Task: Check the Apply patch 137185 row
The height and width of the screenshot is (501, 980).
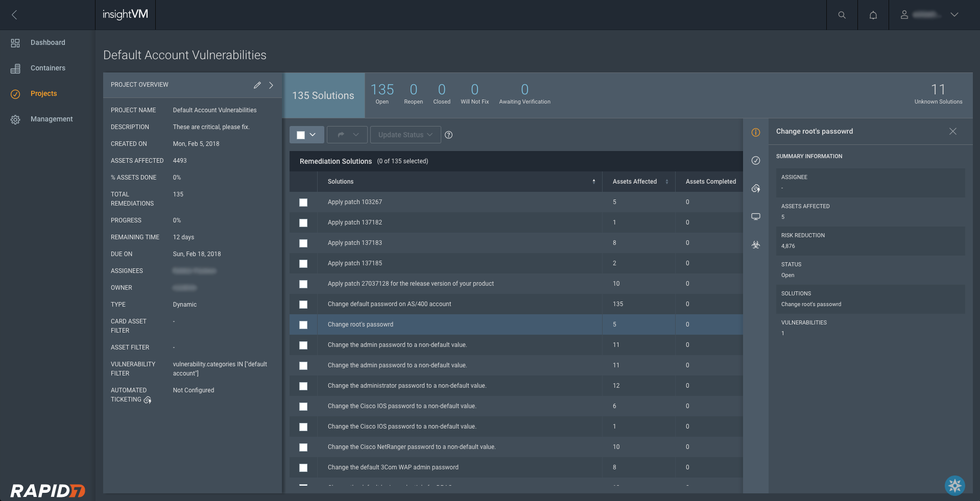Action: (303, 264)
